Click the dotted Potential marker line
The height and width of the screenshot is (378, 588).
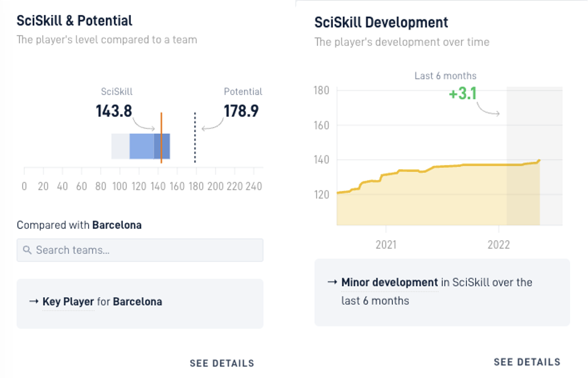pos(195,137)
